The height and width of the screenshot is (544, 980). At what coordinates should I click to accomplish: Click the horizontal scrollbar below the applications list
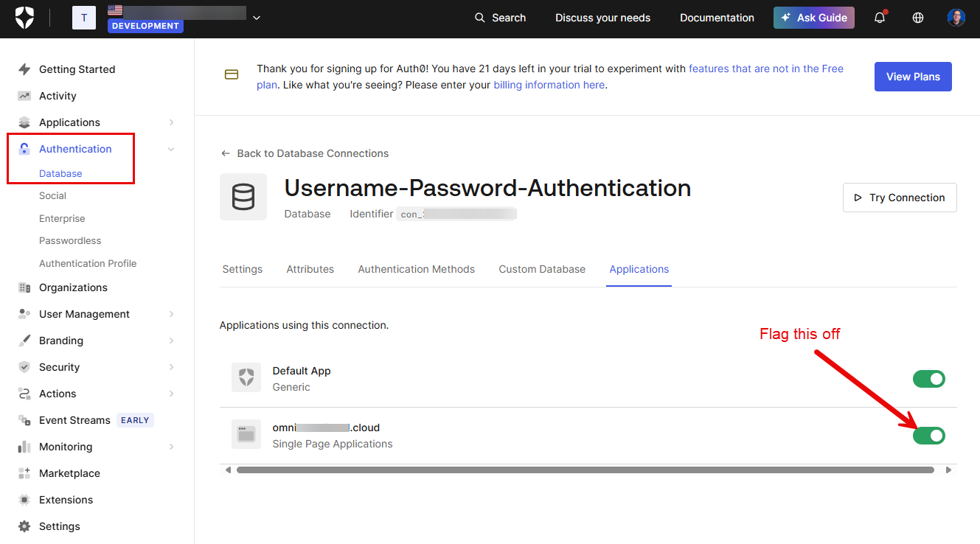point(585,470)
